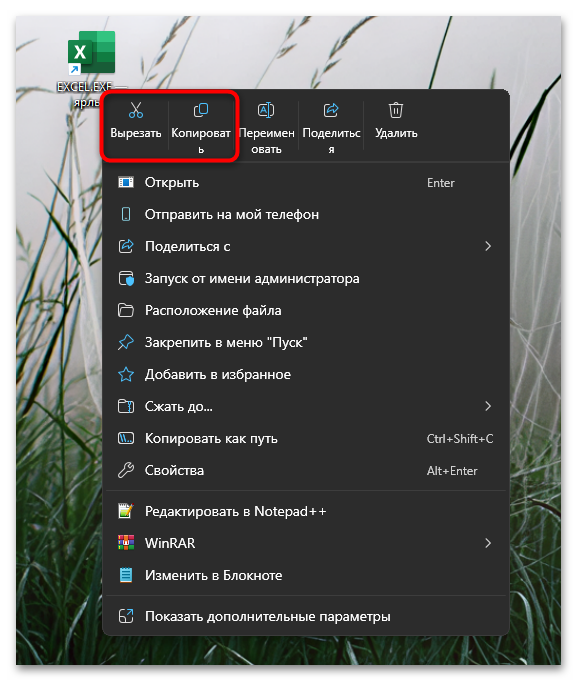Screen dimensions: 577x681
Task: Click the Переименовать rename icon
Action: (266, 110)
